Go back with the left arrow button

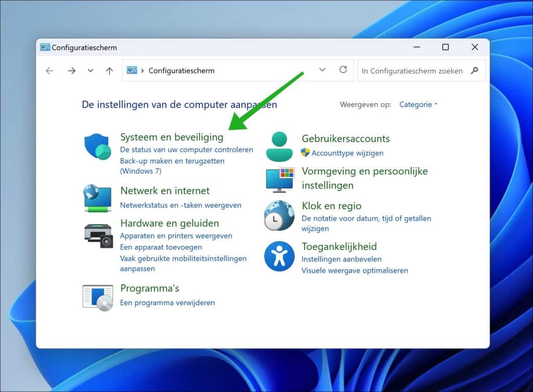(49, 71)
